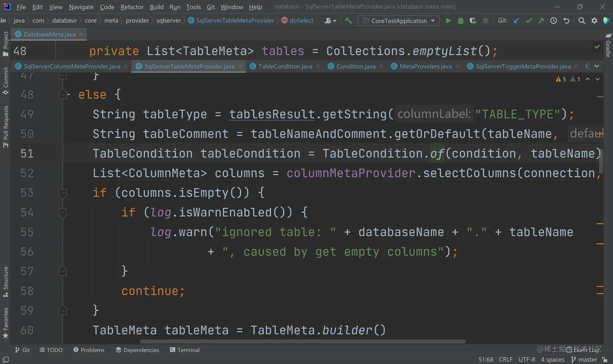Viewport: 613px width, 364px height.
Task: Open the Terminal tool window
Action: click(185, 350)
